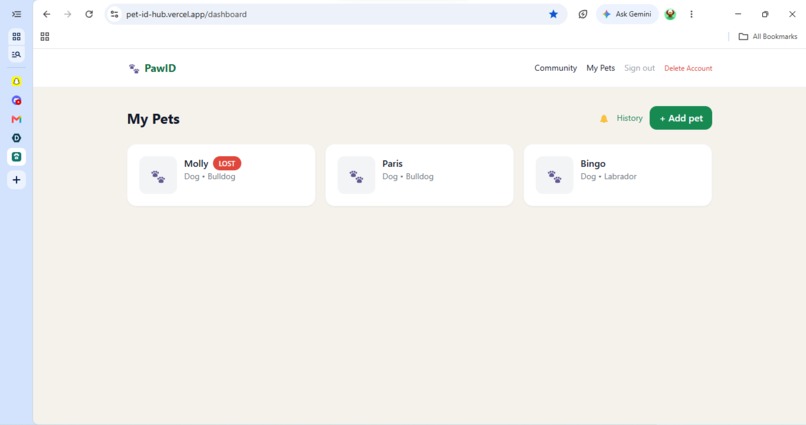
Task: Click the PawID paw logo icon
Action: 134,68
